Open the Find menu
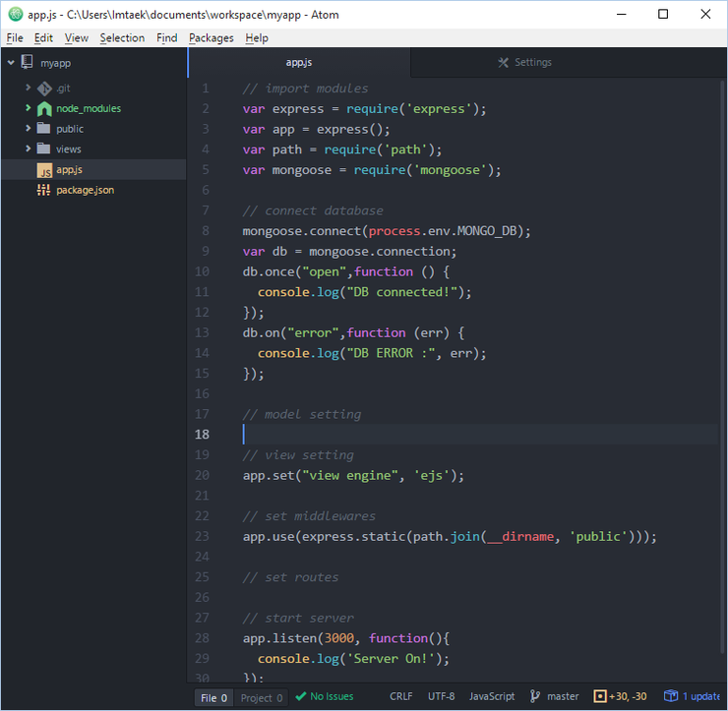The width and height of the screenshot is (728, 711). tap(166, 38)
